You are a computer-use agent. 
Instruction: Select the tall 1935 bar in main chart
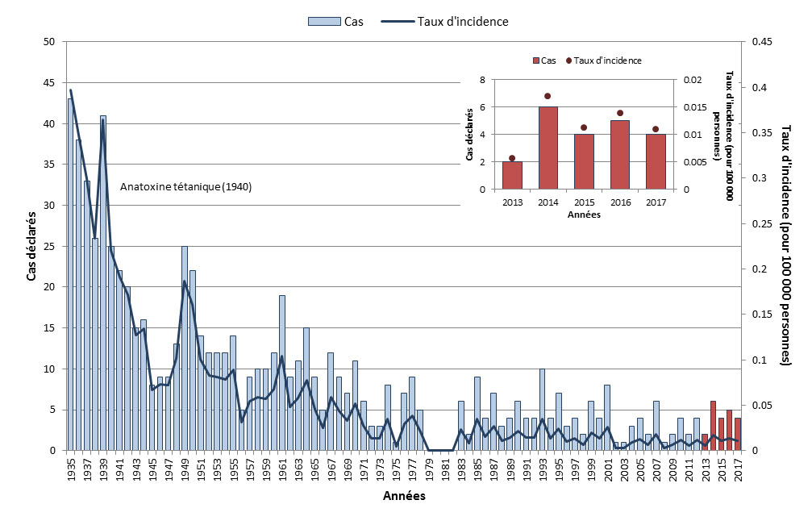(x=70, y=274)
